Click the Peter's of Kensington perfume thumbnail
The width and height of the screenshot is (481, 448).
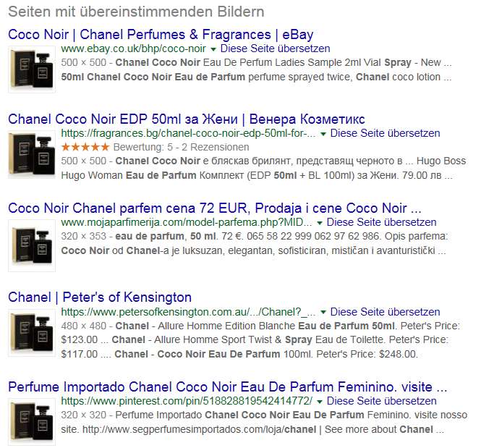pos(31,331)
